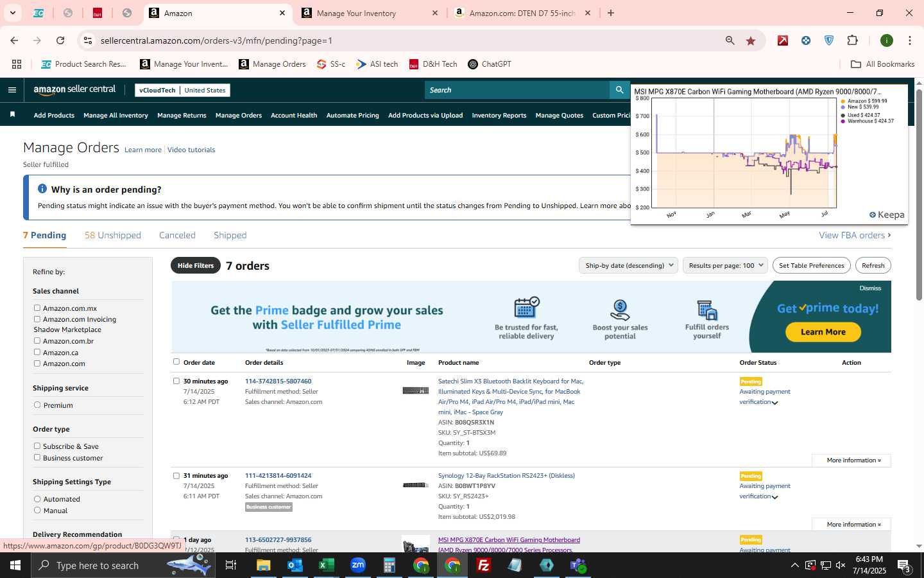Switch to the Shipped orders tab
Screen dimensions: 924x578
(230, 235)
